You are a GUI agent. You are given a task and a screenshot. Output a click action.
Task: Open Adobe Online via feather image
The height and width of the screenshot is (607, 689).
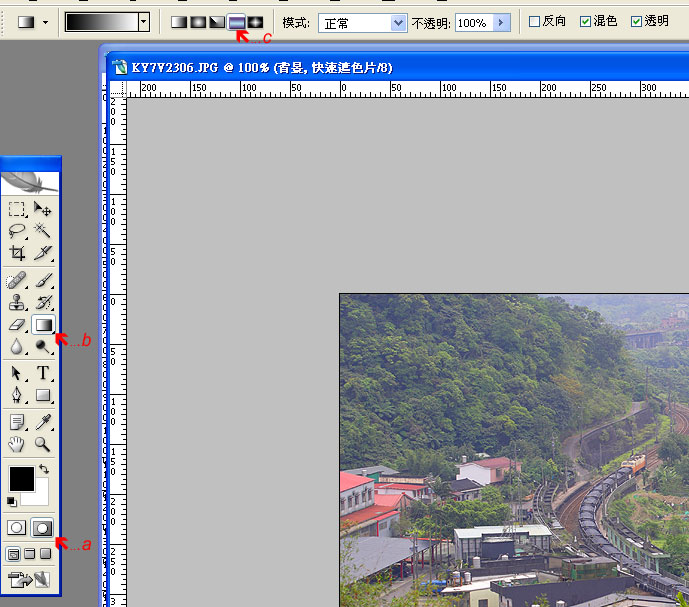30,183
